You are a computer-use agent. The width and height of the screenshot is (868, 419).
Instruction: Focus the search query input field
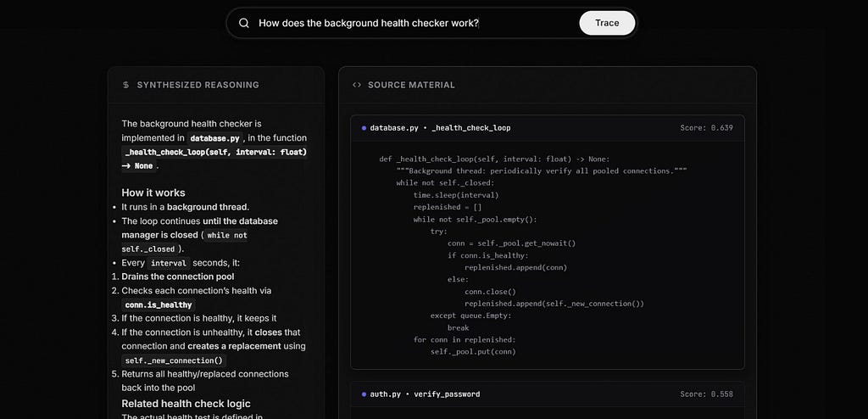pyautogui.click(x=415, y=23)
